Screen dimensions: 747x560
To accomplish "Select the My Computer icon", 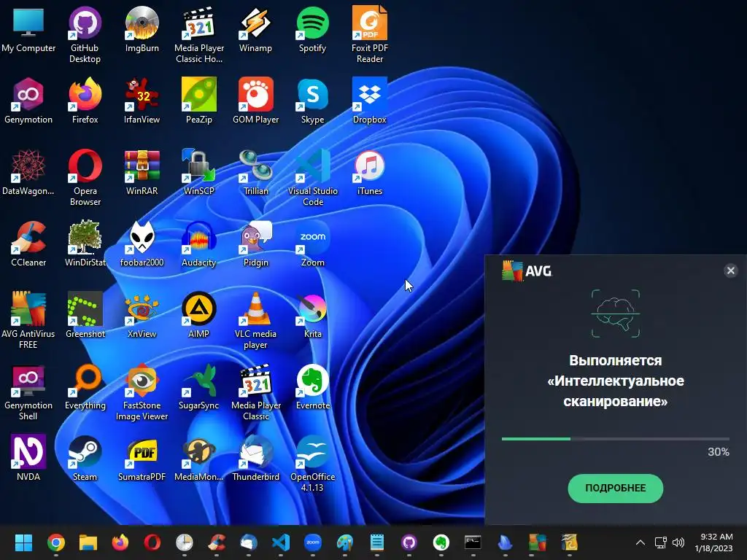I will 28,29.
